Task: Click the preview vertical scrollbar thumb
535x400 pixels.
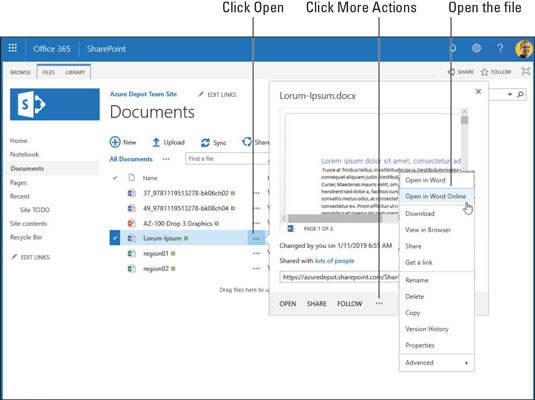Action: pos(464,120)
